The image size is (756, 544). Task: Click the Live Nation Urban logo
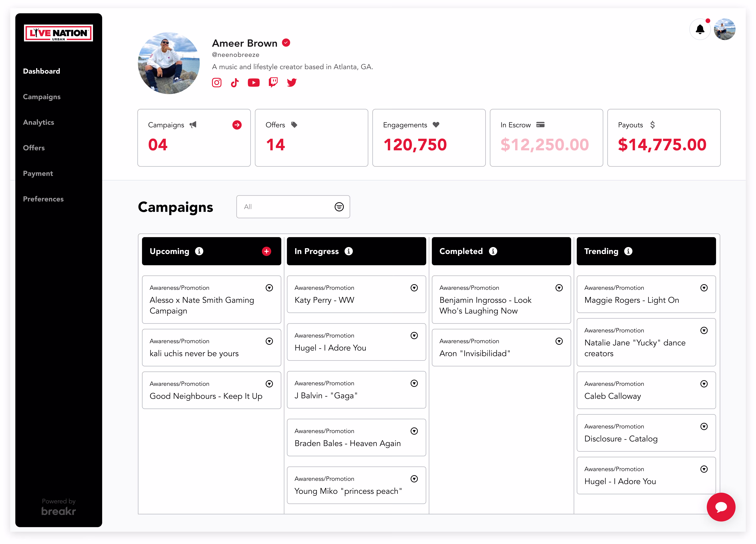pyautogui.click(x=59, y=33)
